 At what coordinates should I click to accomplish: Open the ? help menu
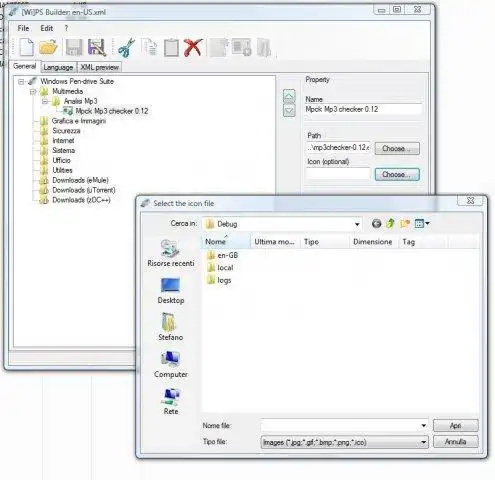click(x=66, y=28)
